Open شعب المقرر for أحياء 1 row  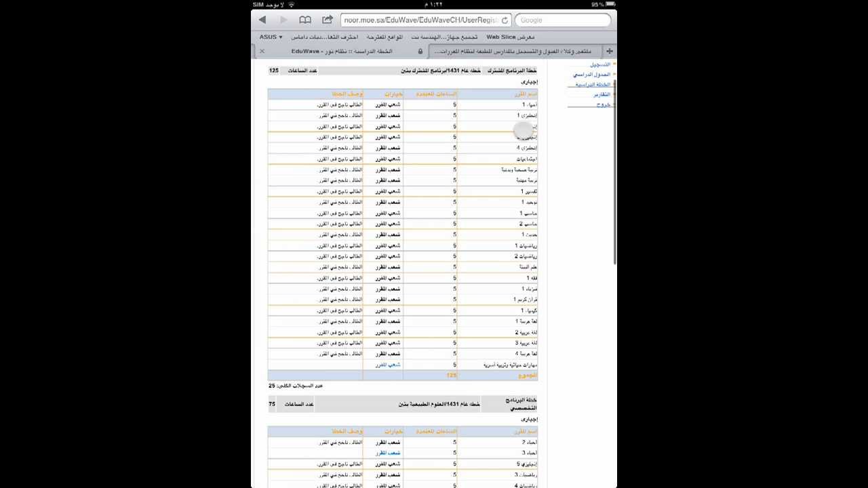pos(389,104)
